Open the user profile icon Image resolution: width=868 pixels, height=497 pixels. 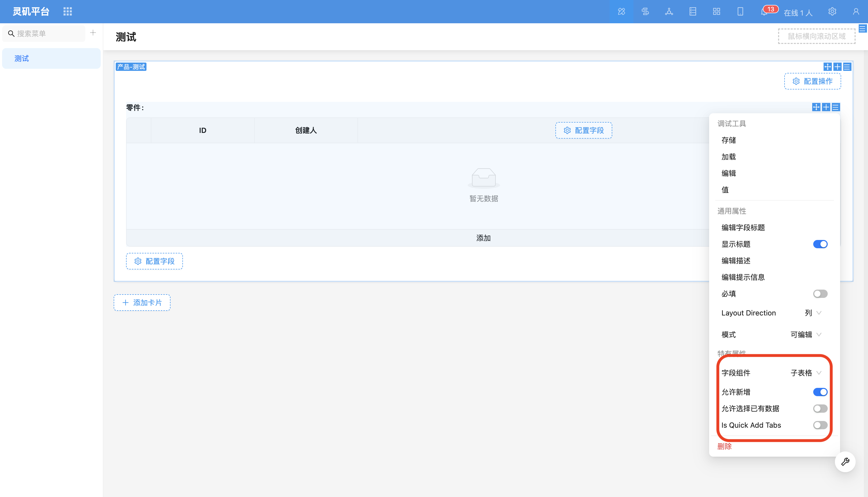tap(856, 12)
